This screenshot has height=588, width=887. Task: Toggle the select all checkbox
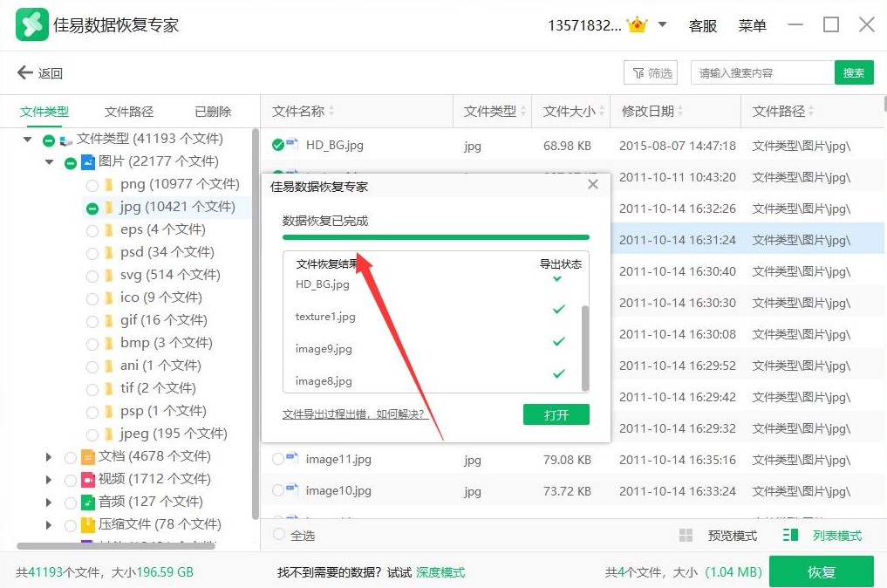[x=279, y=535]
